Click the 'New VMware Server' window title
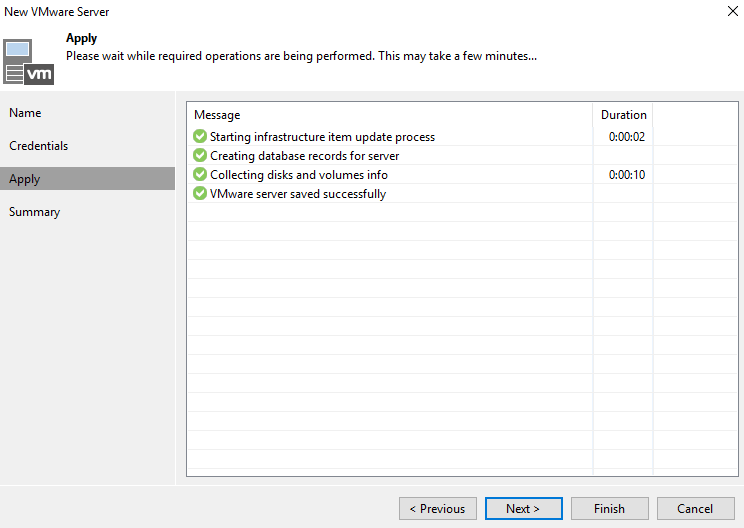 coord(56,12)
